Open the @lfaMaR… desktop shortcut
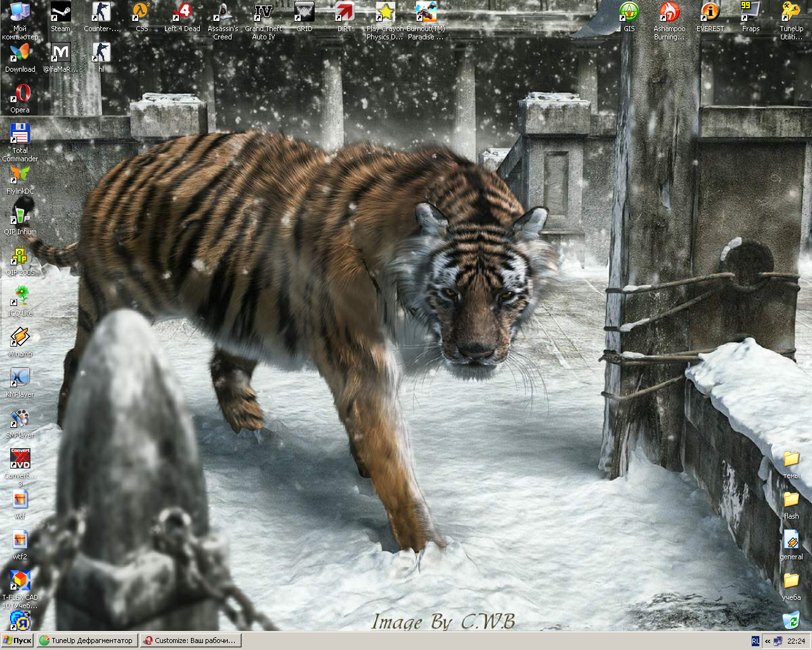The image size is (812, 650). pos(60,58)
